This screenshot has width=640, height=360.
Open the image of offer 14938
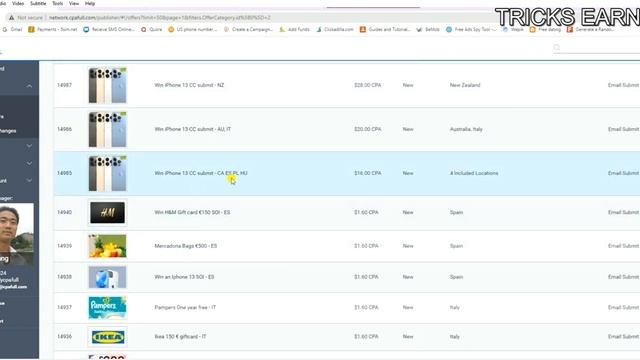click(x=107, y=277)
